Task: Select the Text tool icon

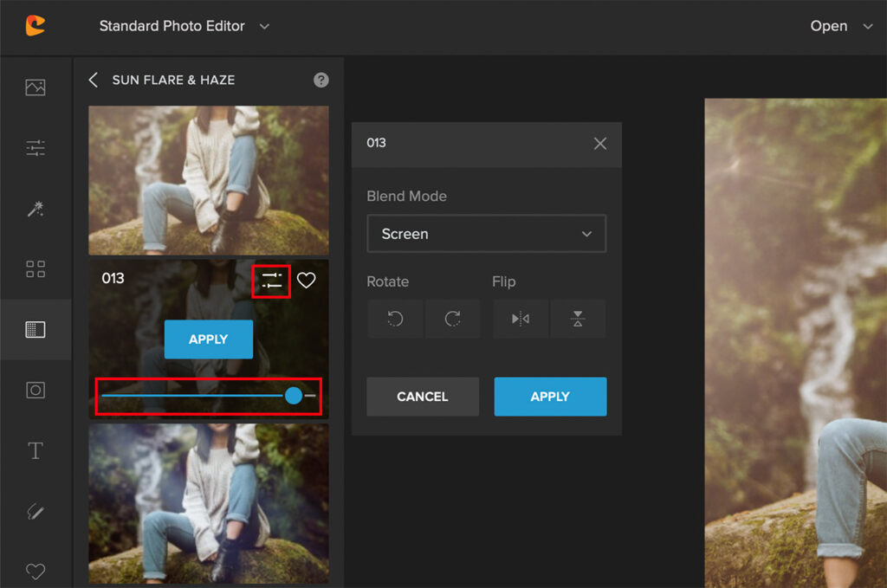Action: [36, 451]
